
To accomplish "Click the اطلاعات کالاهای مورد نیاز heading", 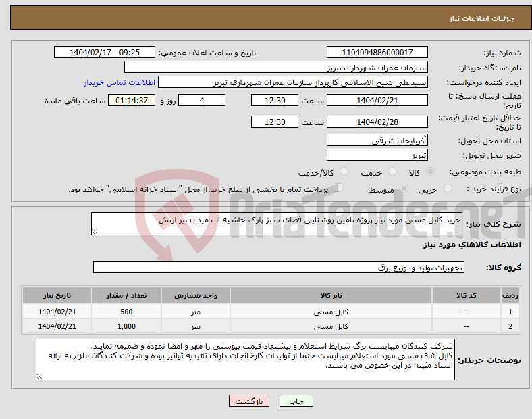I will pyautogui.click(x=472, y=245).
